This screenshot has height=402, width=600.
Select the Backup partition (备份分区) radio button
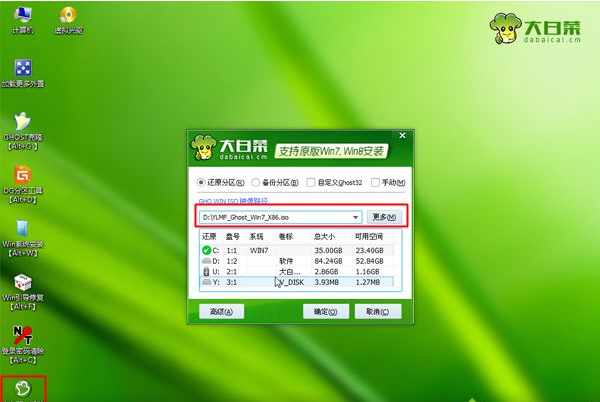255,182
